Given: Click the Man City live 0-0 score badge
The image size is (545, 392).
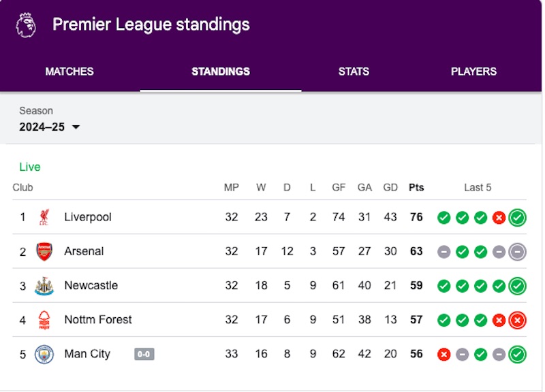Looking at the screenshot, I should [144, 354].
